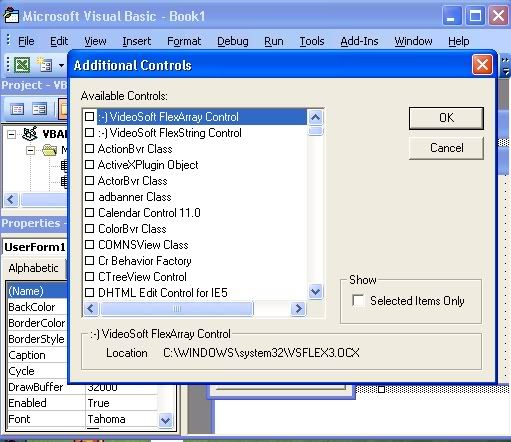Viewport: 511px width, 442px height.
Task: Click vertical scrollbar thumb in controls list
Action: pos(315,130)
